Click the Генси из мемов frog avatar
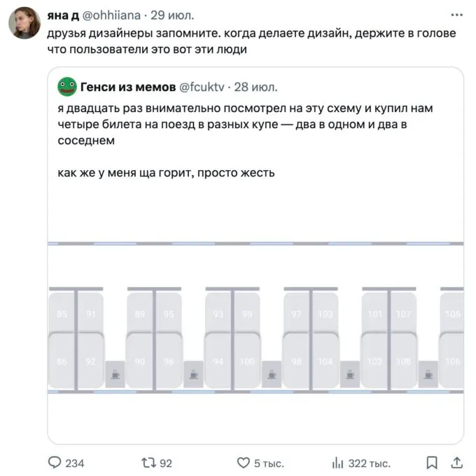 pos(66,87)
